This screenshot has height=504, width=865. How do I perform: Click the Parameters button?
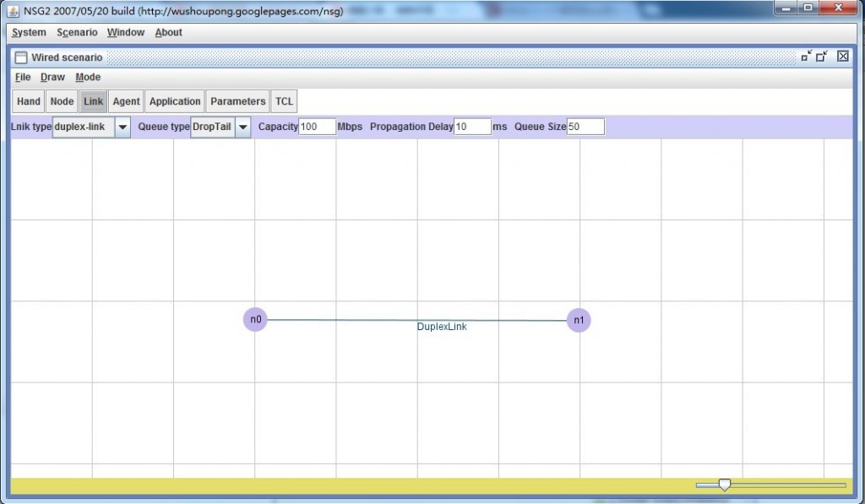pyautogui.click(x=237, y=101)
